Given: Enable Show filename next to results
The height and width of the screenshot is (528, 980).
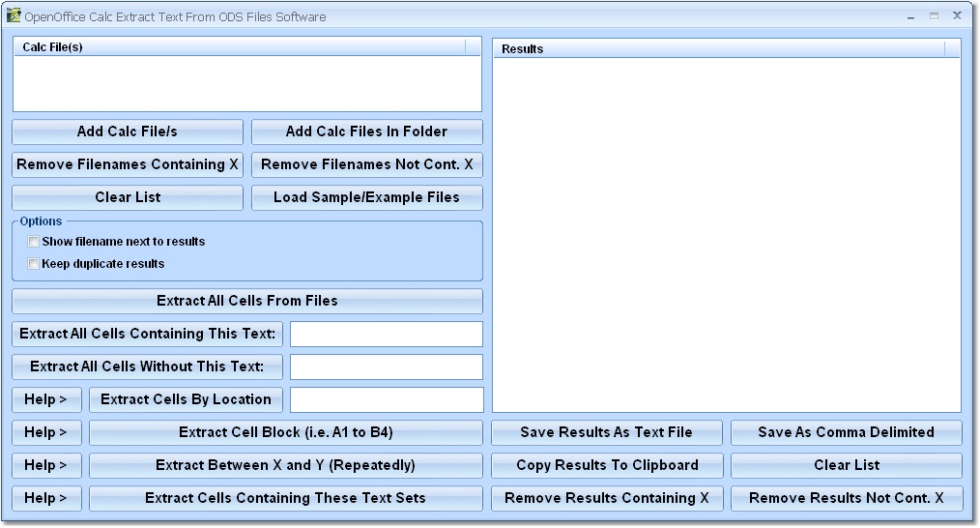Looking at the screenshot, I should coord(33,242).
